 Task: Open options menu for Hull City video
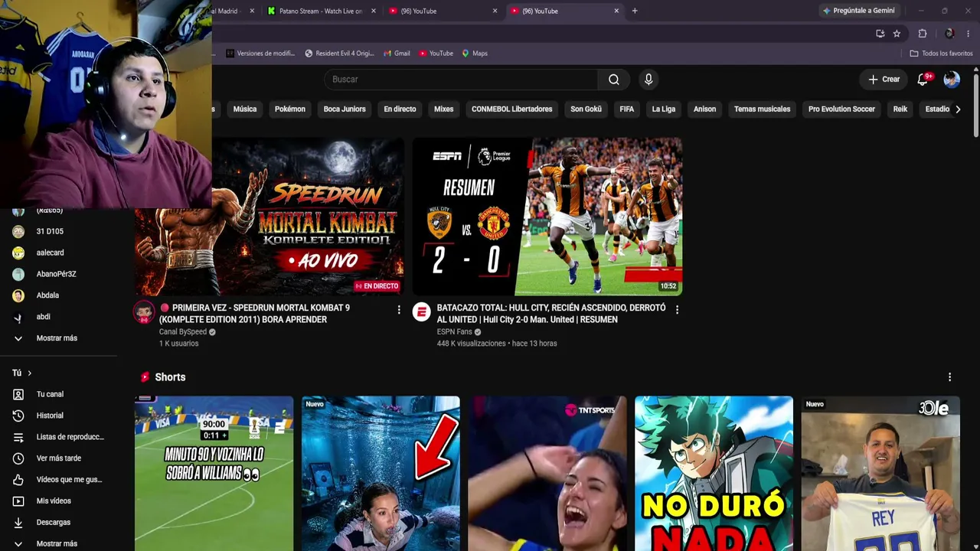[677, 310]
